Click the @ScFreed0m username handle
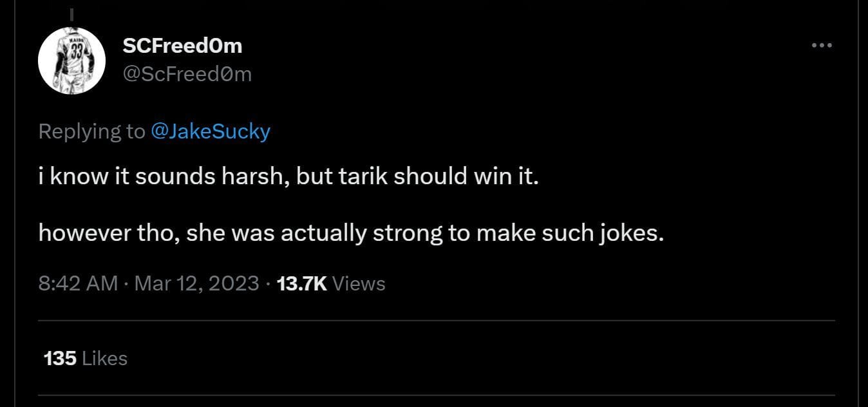This screenshot has height=407, width=868. tap(187, 75)
